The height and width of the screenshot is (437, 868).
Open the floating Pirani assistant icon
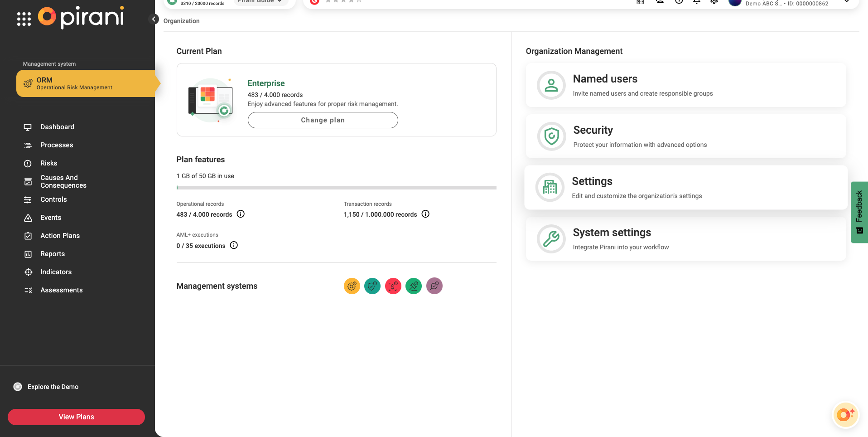pos(845,414)
